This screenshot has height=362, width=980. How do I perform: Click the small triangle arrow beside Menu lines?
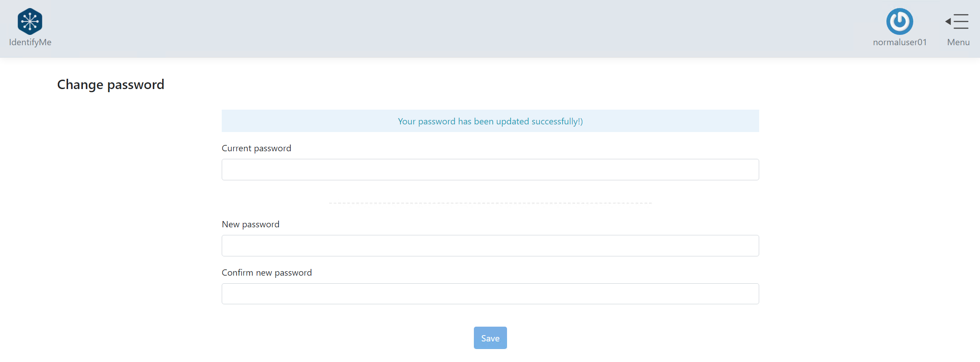tap(948, 21)
